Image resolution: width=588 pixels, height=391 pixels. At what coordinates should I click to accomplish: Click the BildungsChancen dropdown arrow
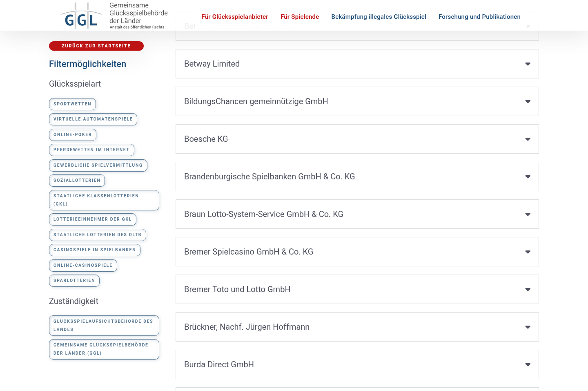[528, 102]
